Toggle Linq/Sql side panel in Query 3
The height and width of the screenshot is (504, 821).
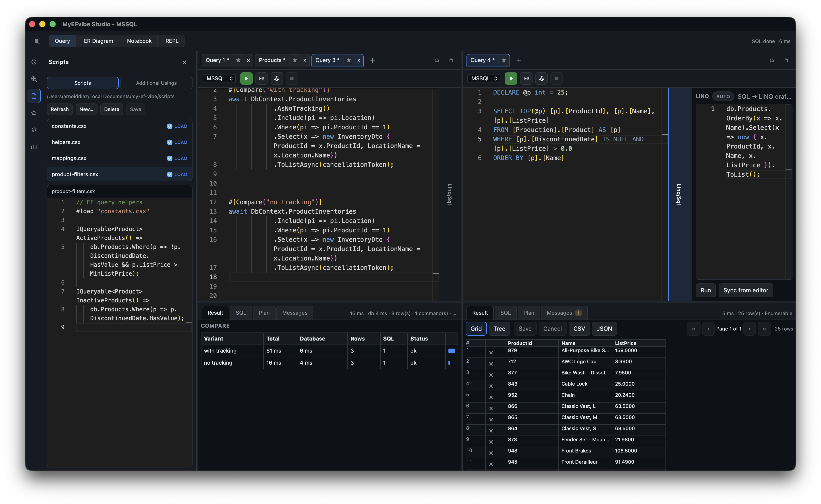click(x=450, y=194)
